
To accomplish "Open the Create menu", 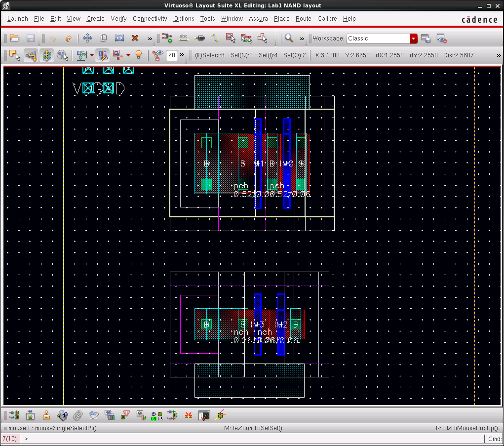I will (x=95, y=19).
